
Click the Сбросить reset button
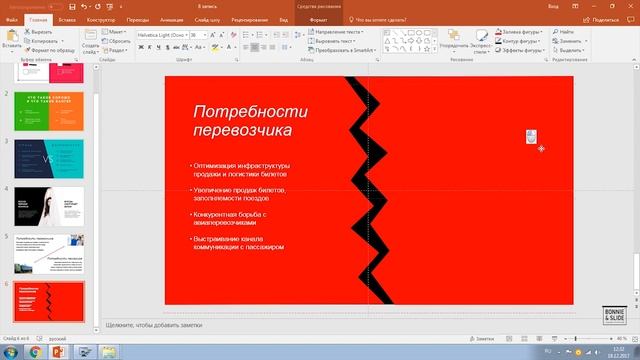pos(116,41)
